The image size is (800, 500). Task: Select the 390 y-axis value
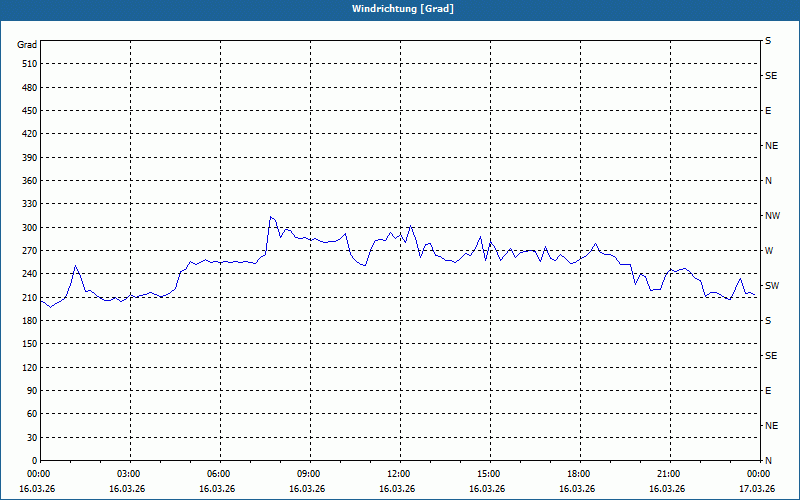pyautogui.click(x=30, y=158)
